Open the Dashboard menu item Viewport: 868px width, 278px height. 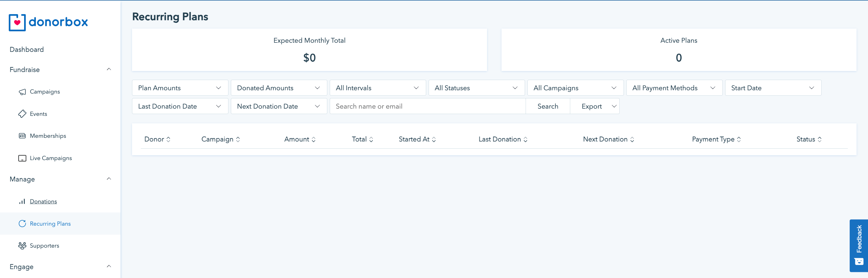click(27, 49)
